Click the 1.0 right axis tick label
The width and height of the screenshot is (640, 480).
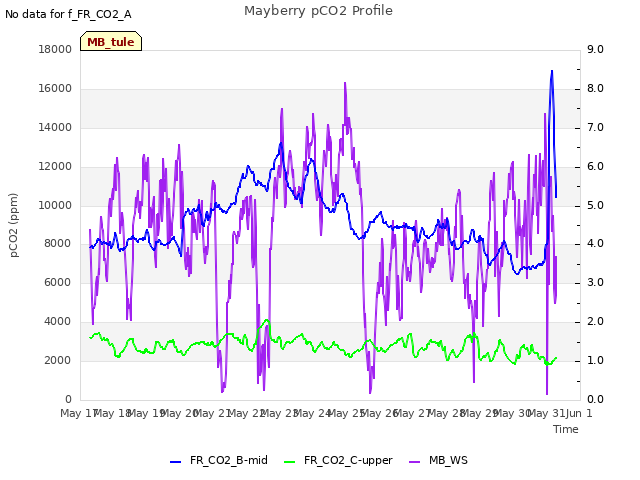point(595,360)
